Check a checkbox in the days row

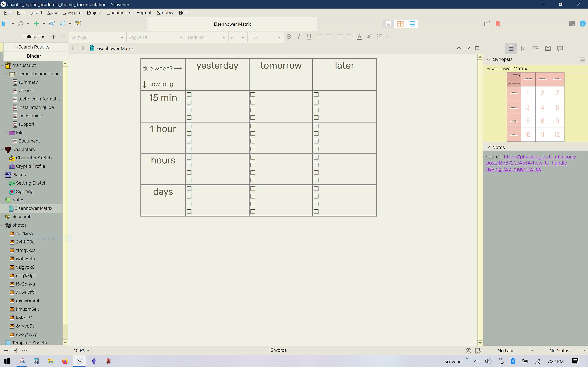coord(189,188)
